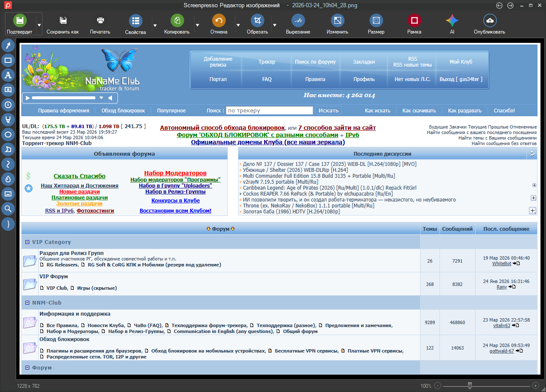Screen dimensions: 546x392
Task: Choose the blur droplet tool
Action: pyautogui.click(x=8, y=179)
